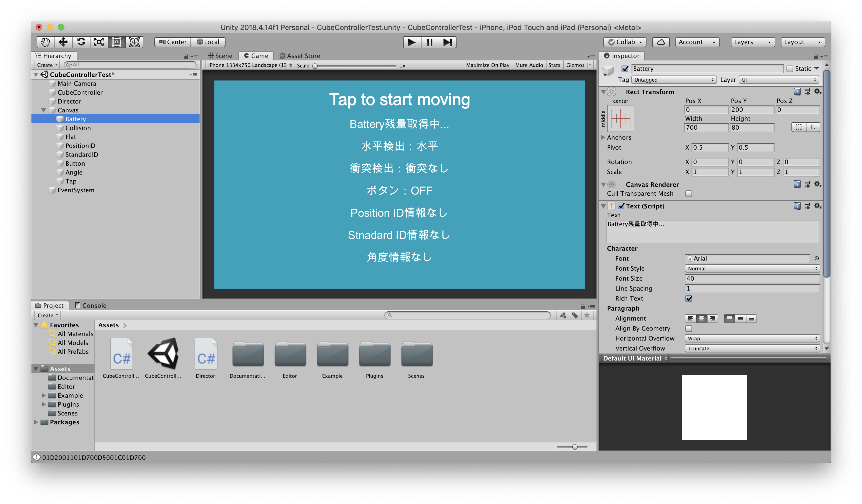The image size is (862, 504).
Task: Open the Horizontal Overflow dropdown
Action: tap(752, 339)
